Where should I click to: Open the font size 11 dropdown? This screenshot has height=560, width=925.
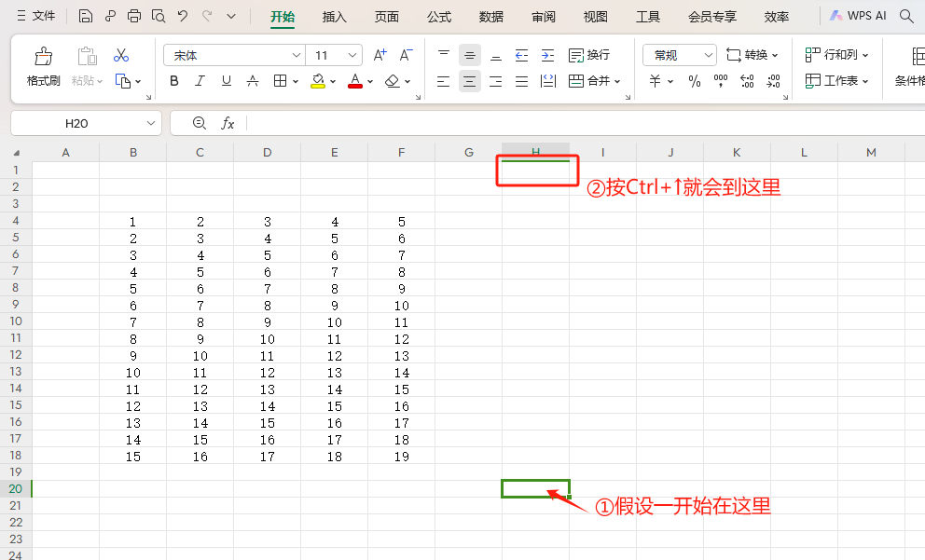coord(352,55)
